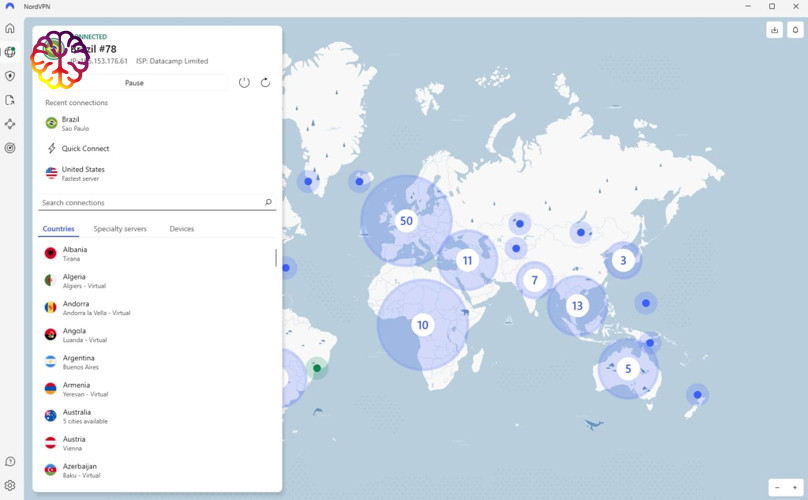The width and height of the screenshot is (808, 500).
Task: Expand the Africa cluster showing 10 servers
Action: pos(423,325)
